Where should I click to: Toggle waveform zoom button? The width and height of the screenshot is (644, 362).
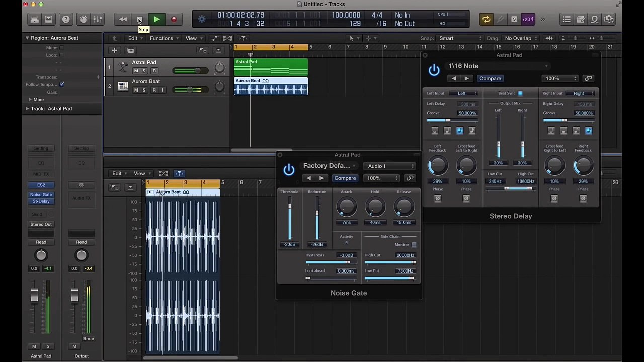click(x=549, y=38)
